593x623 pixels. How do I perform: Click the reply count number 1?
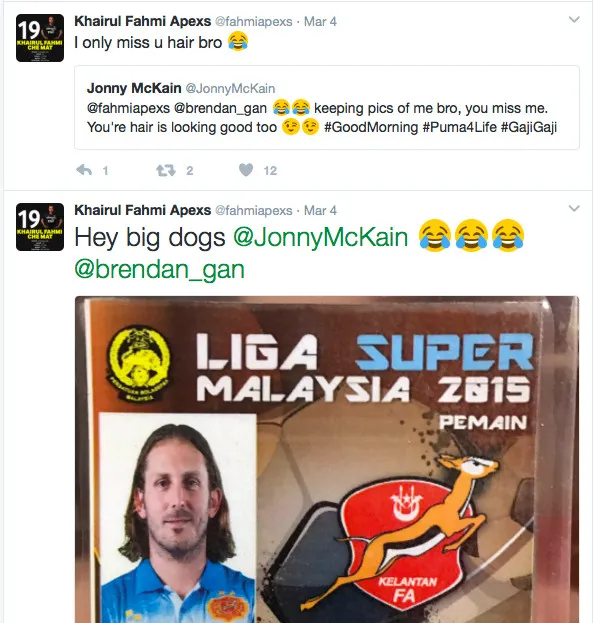point(105,171)
